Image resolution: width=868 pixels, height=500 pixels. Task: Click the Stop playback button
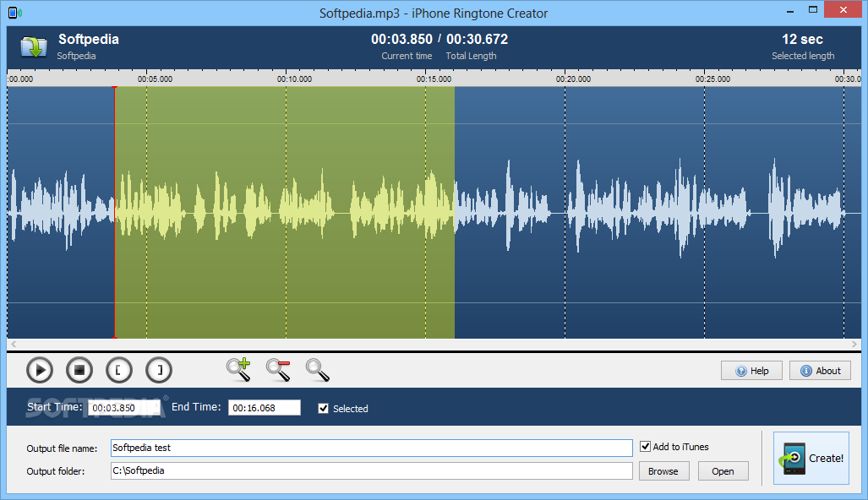79,370
